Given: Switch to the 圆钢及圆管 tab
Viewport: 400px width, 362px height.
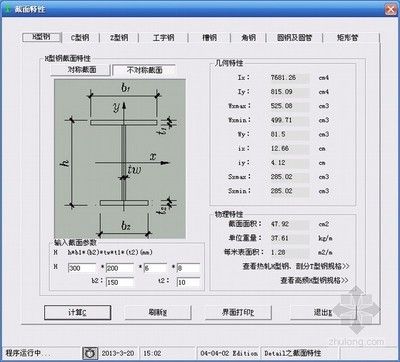Looking at the screenshot, I should pyautogui.click(x=294, y=38).
